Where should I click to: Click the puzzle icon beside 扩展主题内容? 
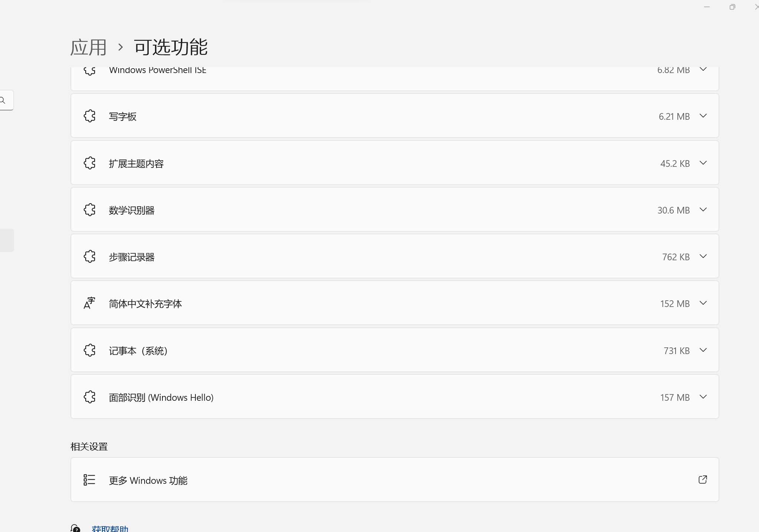click(90, 163)
